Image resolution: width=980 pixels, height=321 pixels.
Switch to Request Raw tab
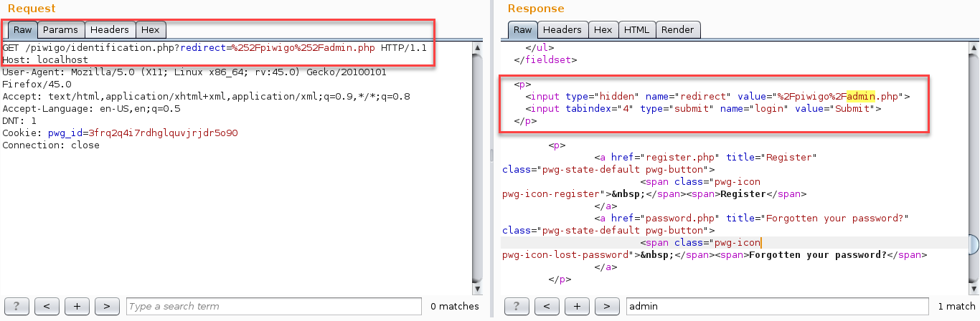click(x=23, y=29)
